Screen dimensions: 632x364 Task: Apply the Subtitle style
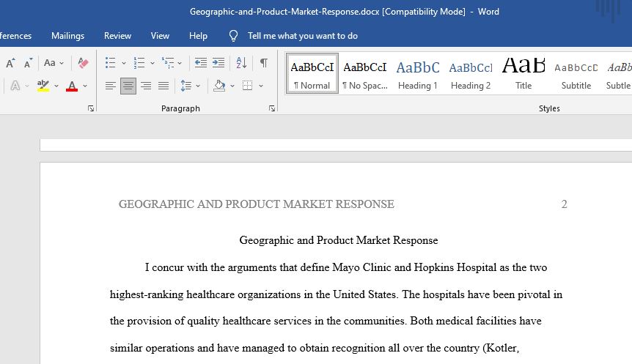coord(576,74)
